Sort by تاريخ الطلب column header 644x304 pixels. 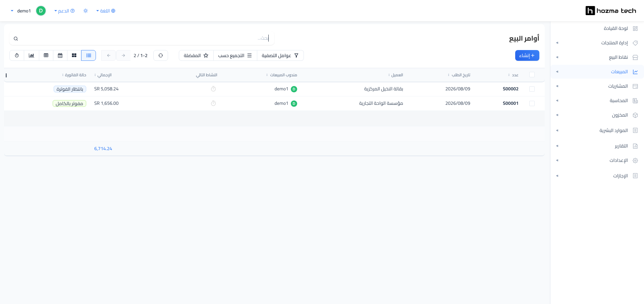point(461,75)
